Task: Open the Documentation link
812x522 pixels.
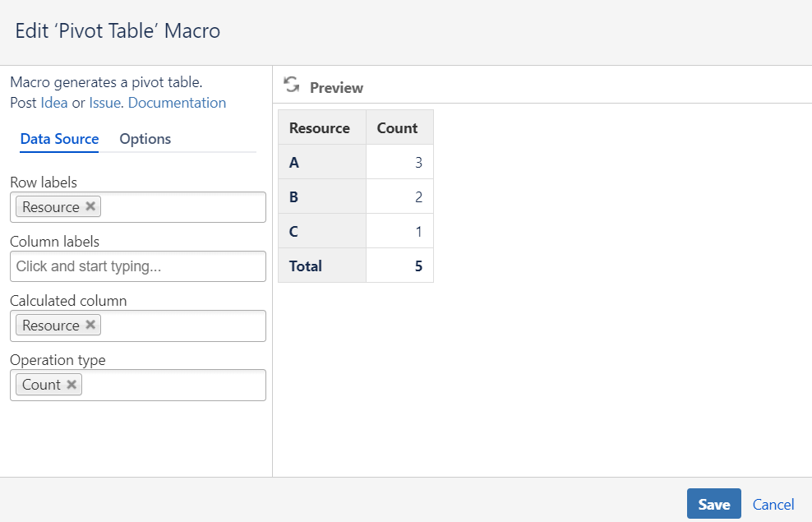Action: (177, 103)
